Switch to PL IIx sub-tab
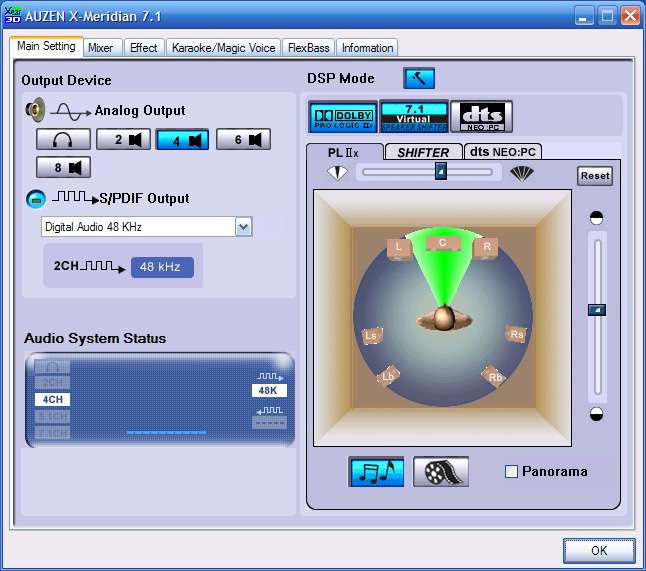Screen dimensions: 646x571 pos(343,152)
